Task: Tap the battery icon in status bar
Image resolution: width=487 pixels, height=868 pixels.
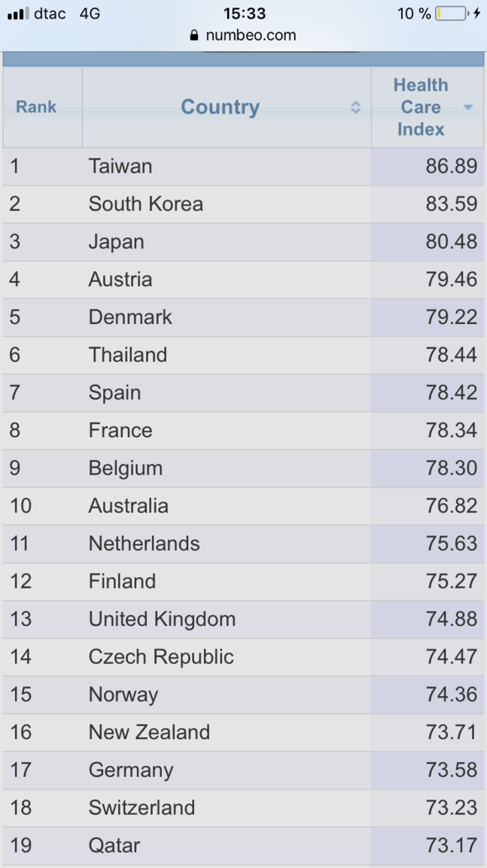Action: point(452,14)
